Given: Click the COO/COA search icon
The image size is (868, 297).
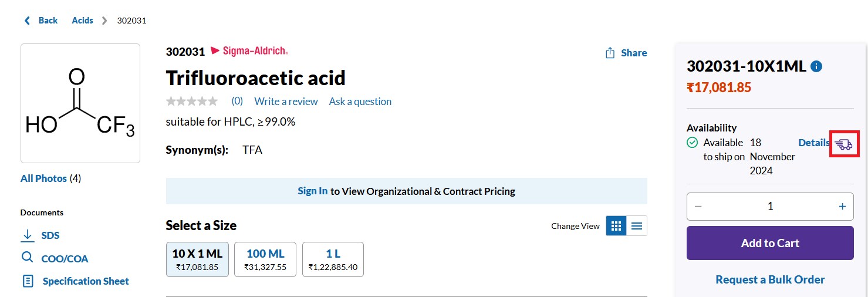Looking at the screenshot, I should (x=27, y=258).
